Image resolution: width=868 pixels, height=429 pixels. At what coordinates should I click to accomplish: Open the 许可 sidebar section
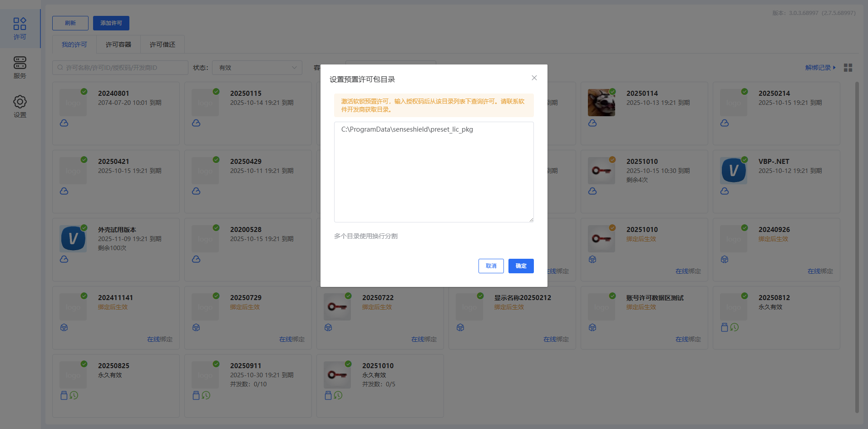point(20,29)
